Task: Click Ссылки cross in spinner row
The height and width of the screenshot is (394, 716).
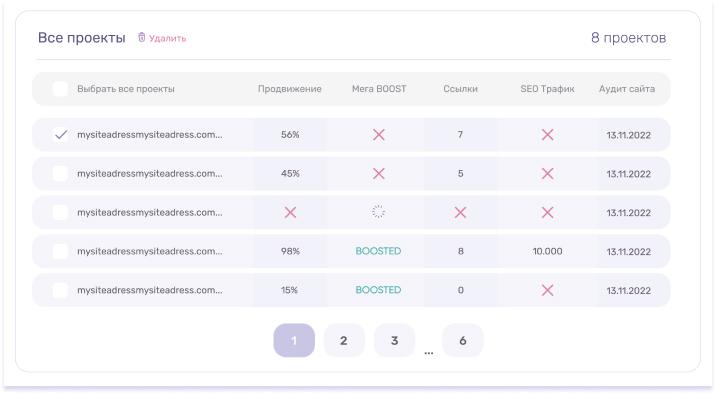Action: 460,212
